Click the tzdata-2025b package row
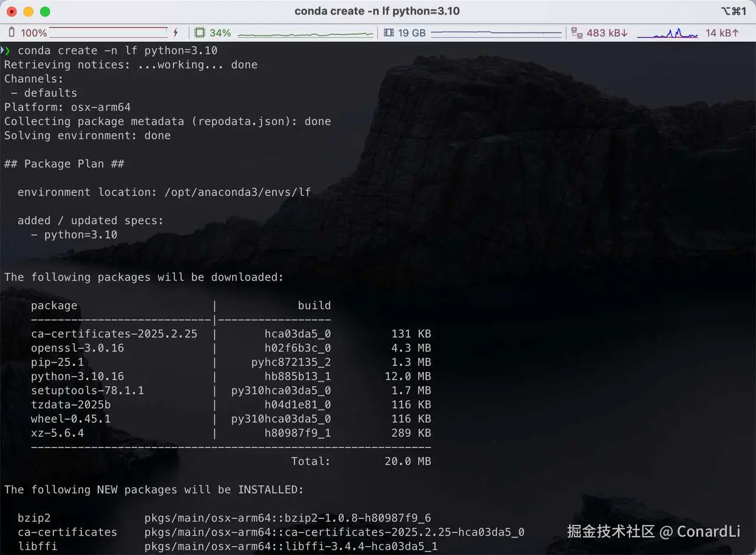The width and height of the screenshot is (756, 555). 231,405
